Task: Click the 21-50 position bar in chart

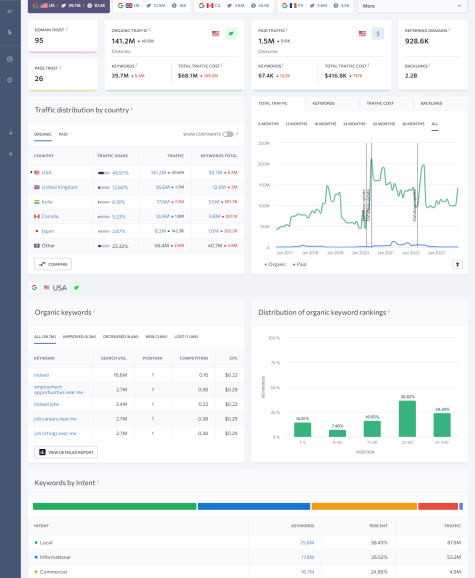Action: pyautogui.click(x=407, y=419)
